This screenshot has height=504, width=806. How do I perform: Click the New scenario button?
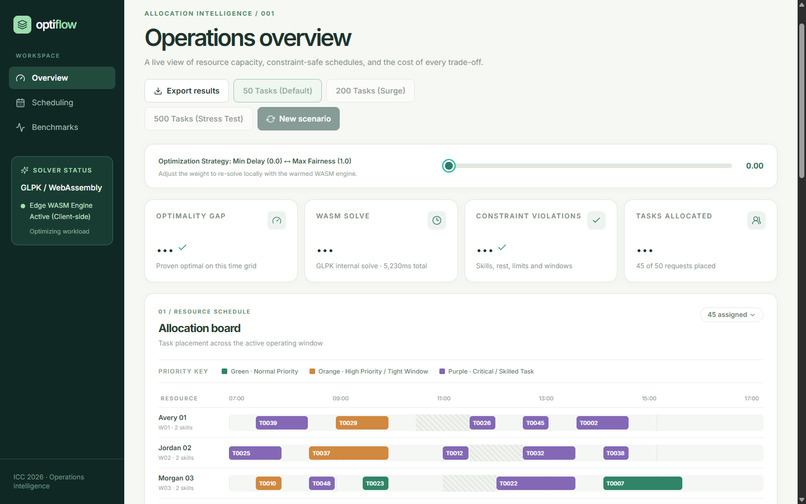pyautogui.click(x=299, y=119)
